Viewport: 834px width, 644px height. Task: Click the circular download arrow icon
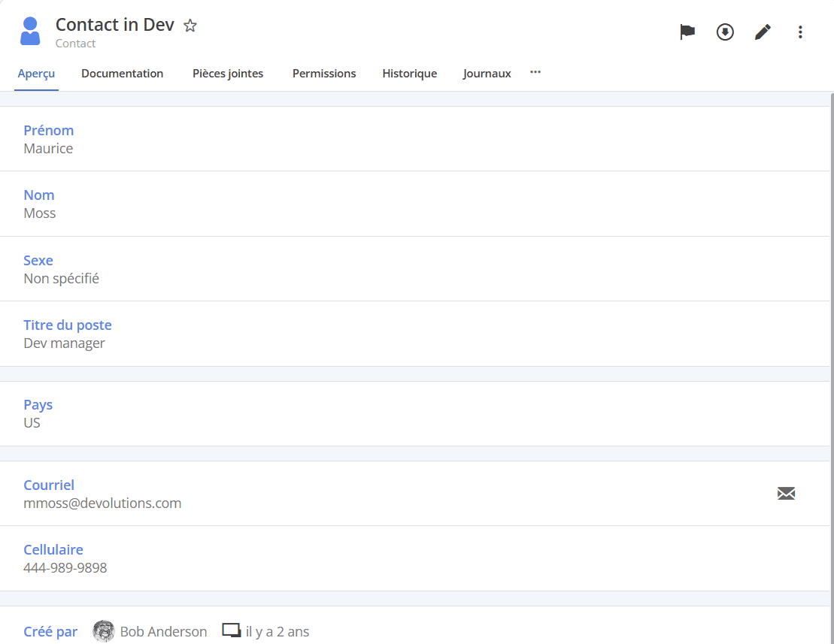pos(725,32)
